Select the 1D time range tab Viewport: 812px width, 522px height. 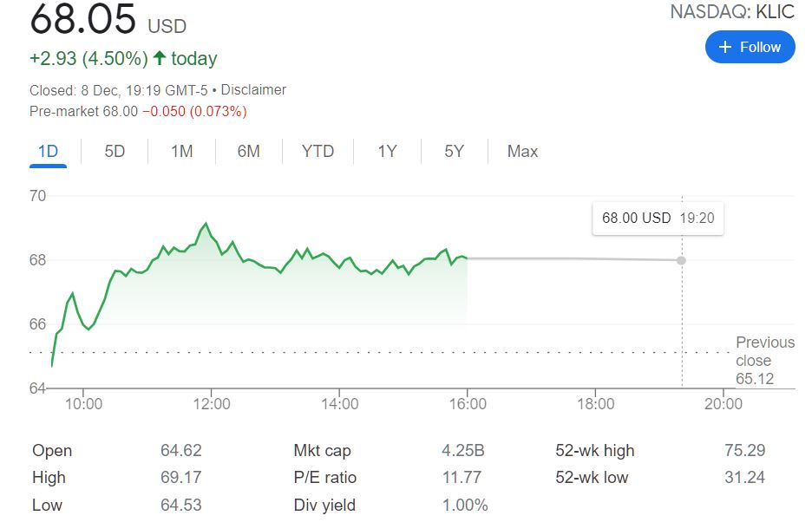pyautogui.click(x=49, y=151)
